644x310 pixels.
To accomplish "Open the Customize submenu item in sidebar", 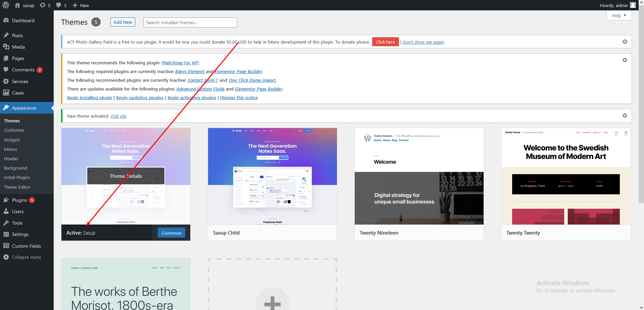I will pyautogui.click(x=14, y=130).
